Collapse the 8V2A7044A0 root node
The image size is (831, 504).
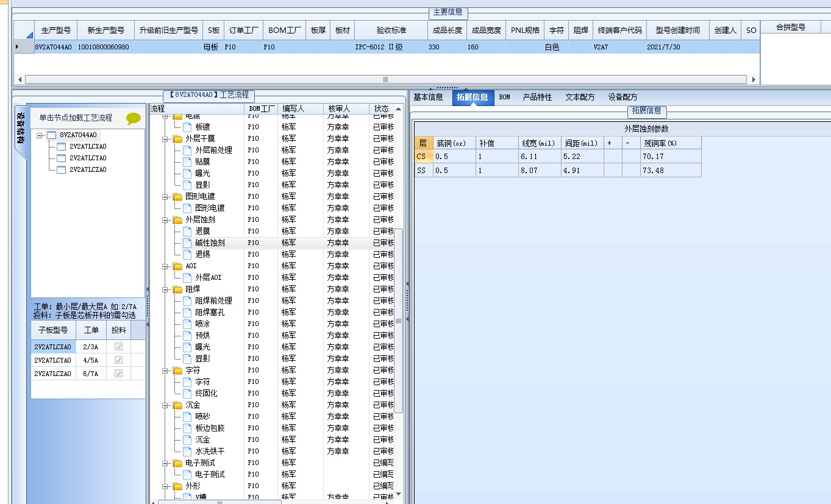(x=40, y=135)
